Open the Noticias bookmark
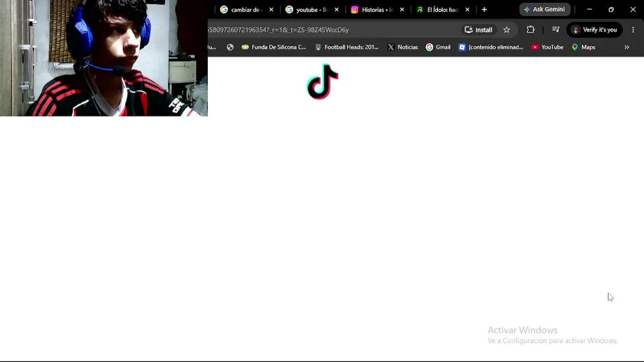 click(x=403, y=47)
